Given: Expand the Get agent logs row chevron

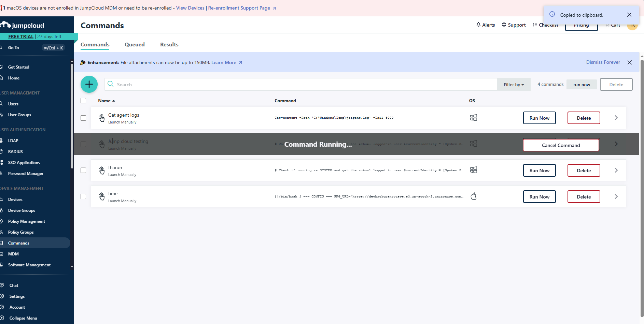Looking at the screenshot, I should 616,118.
